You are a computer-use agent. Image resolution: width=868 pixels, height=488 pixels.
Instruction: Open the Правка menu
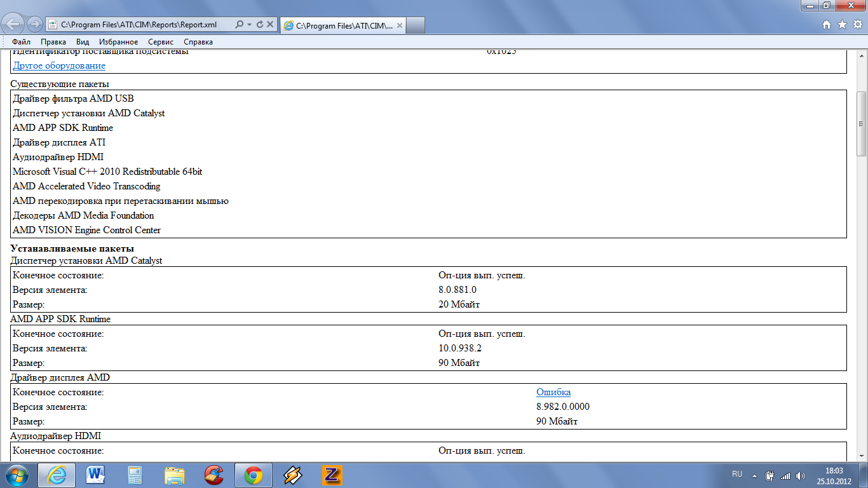53,42
